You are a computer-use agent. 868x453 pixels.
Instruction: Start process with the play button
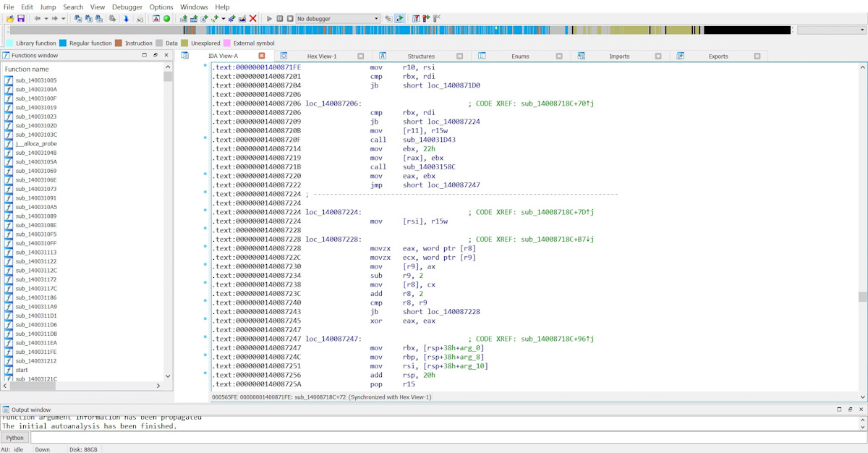pos(269,18)
